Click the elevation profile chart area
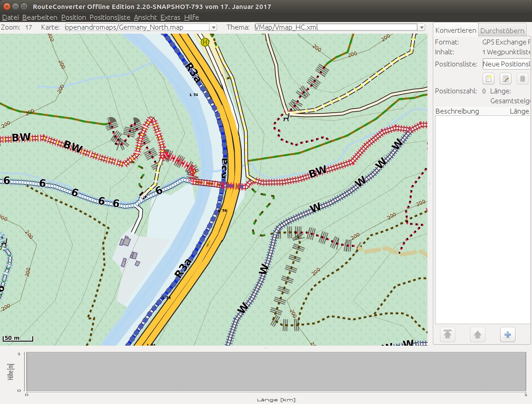Image resolution: width=532 pixels, height=404 pixels. click(275, 371)
